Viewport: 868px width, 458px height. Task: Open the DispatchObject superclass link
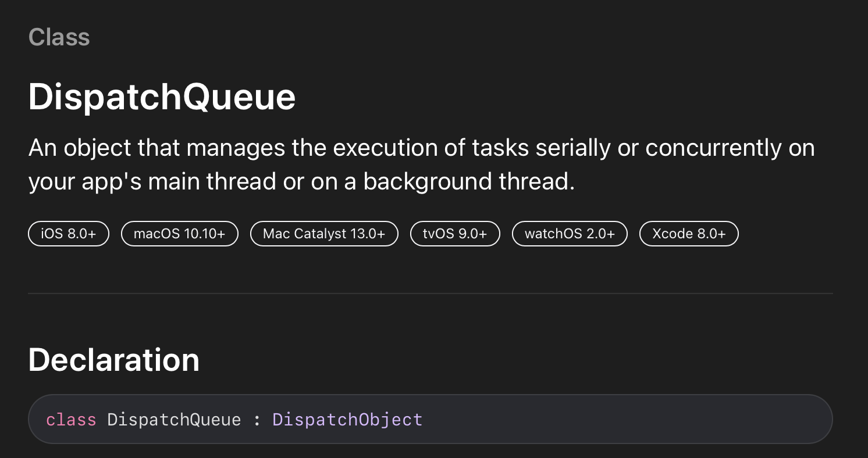[347, 419]
